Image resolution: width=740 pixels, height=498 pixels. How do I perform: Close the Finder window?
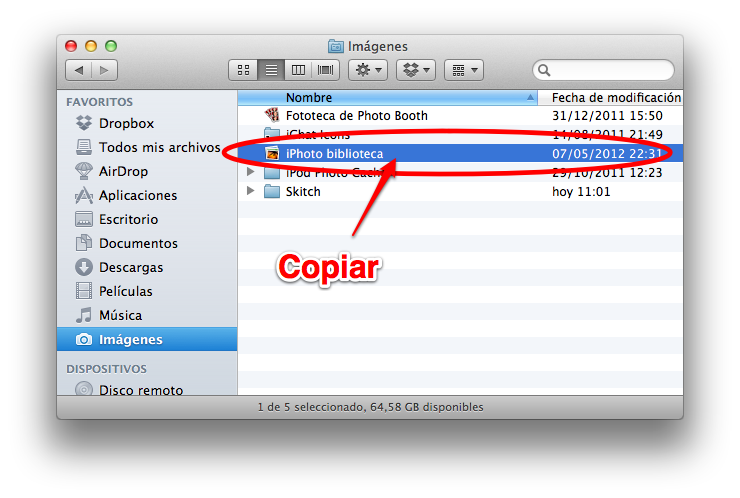[x=71, y=46]
